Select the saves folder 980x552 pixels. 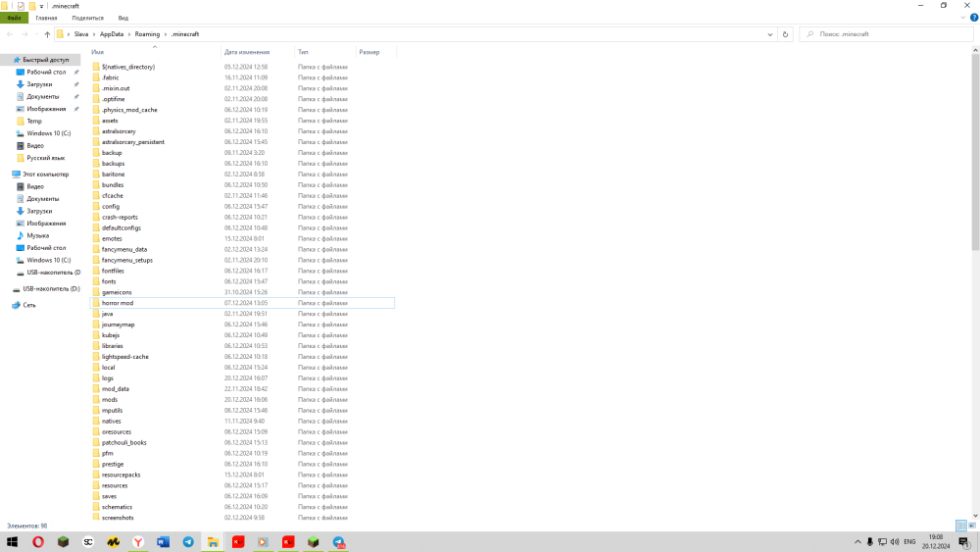pos(109,496)
